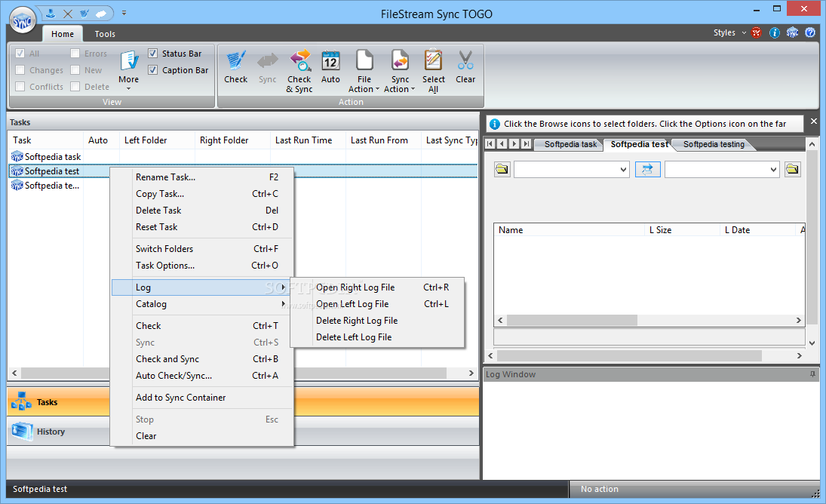Click quick access check mark icon
Screen dimensions: 826x504
84,13
